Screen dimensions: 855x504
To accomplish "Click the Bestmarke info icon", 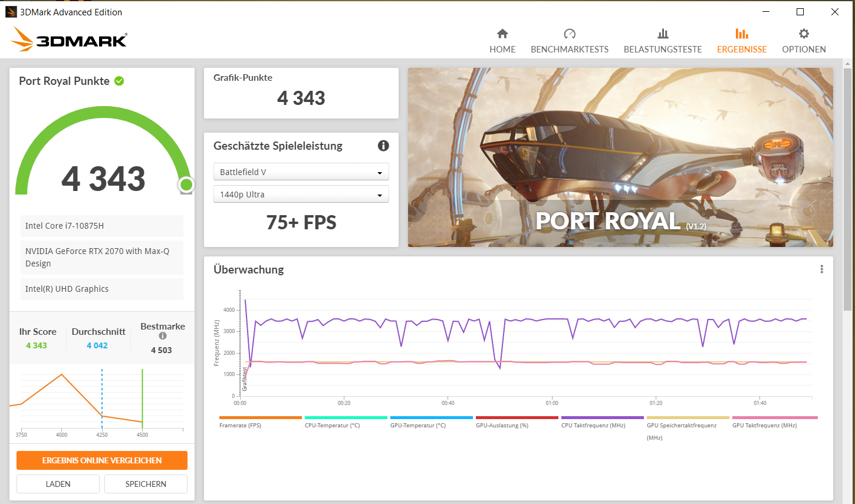I will [x=163, y=336].
